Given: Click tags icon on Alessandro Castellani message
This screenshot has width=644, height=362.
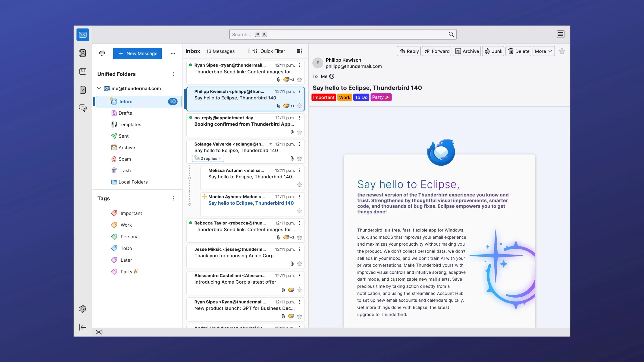Looking at the screenshot, I should (x=291, y=290).
